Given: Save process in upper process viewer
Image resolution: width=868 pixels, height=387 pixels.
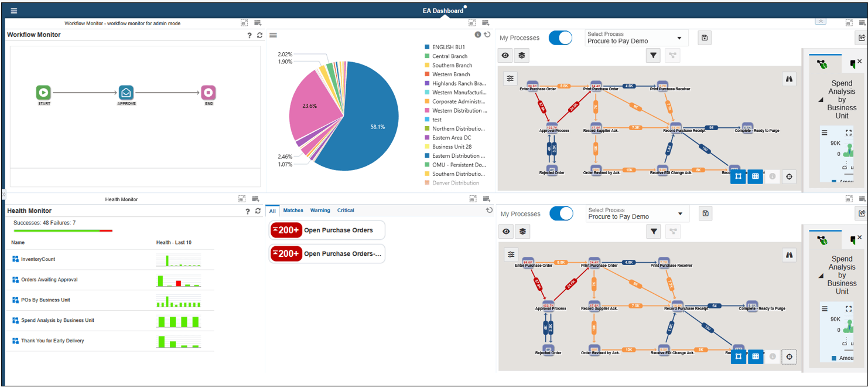Looking at the screenshot, I should 705,38.
